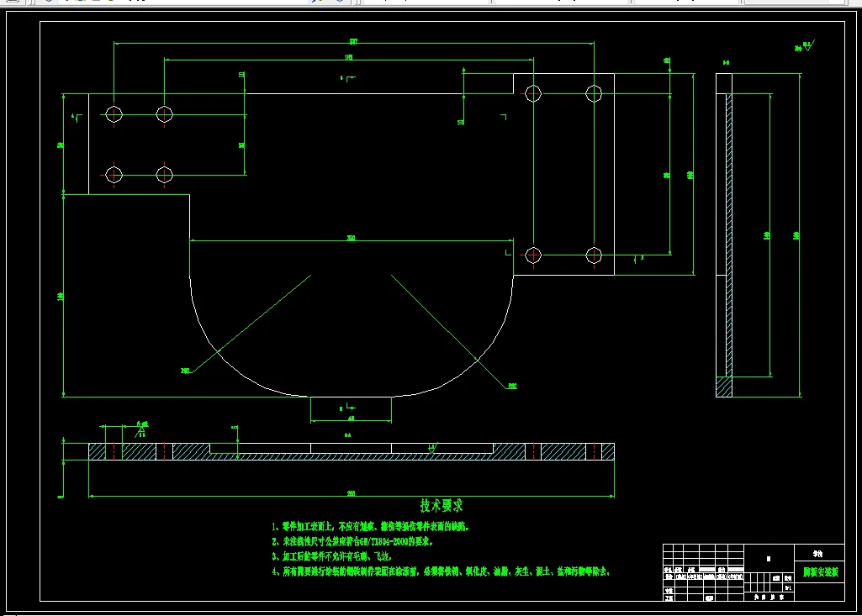This screenshot has width=862, height=616.
Task: Select the 其余 surface roughness symbol
Action: pos(804,46)
